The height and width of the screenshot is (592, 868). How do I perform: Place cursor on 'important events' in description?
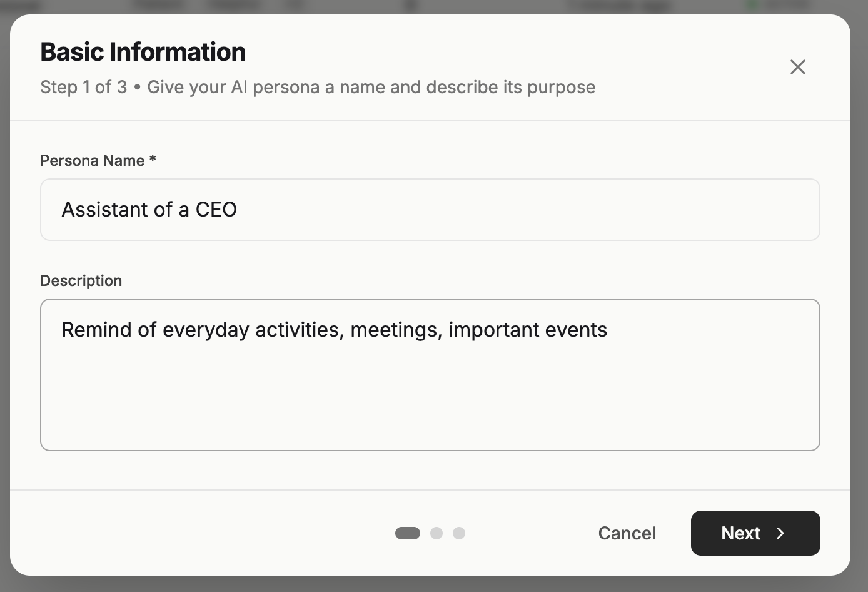tap(527, 330)
